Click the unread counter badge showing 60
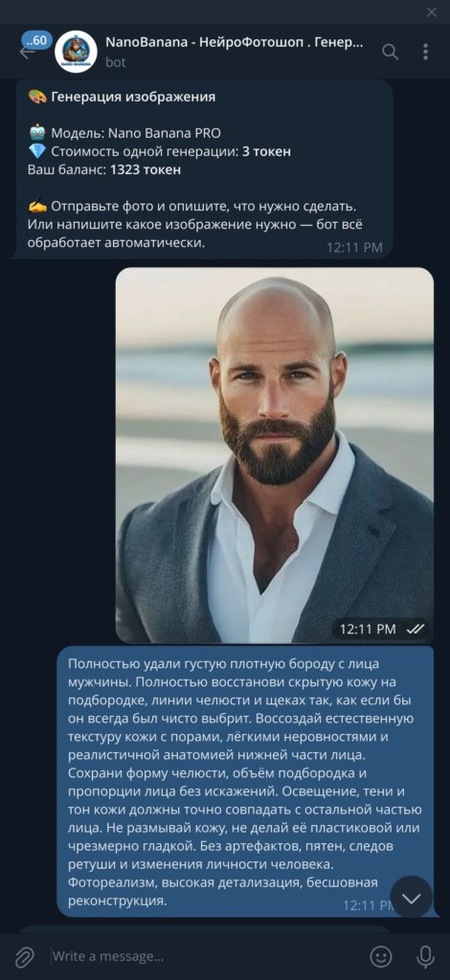Viewport: 450px width, 980px height. click(x=37, y=40)
